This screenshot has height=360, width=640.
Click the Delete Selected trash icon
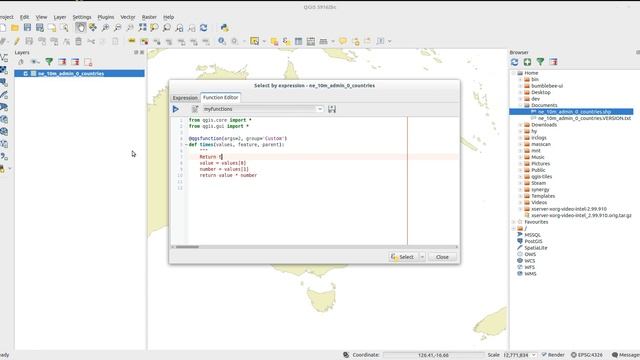(78, 41)
